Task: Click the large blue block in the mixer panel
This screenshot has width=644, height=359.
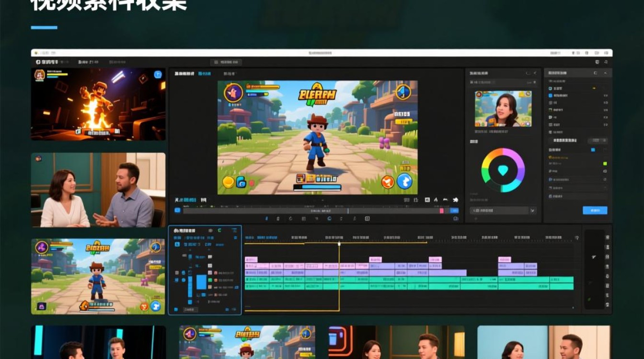Action: coord(201,282)
